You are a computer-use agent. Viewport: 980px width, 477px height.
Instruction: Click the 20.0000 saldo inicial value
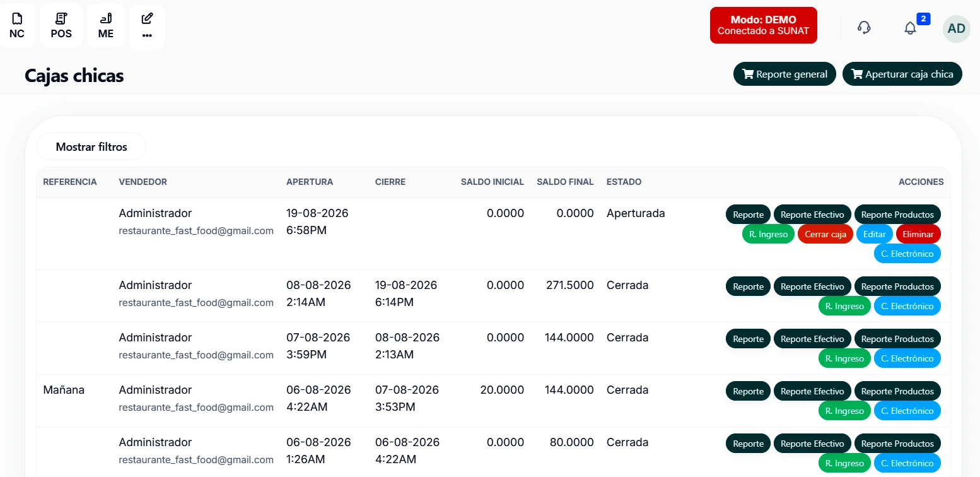(x=502, y=390)
